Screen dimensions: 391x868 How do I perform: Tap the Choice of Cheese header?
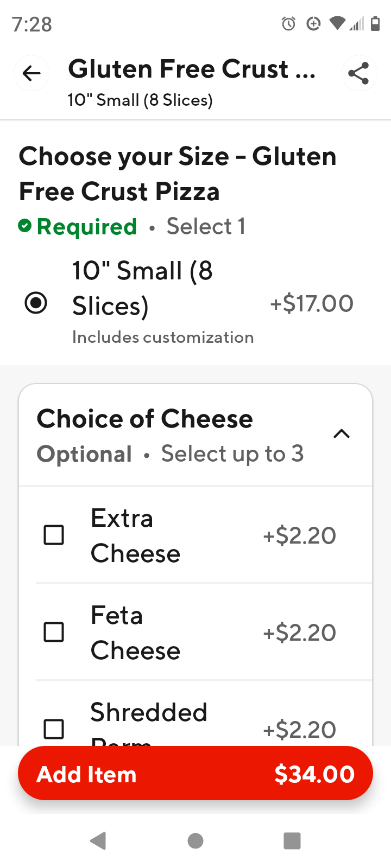[x=144, y=419]
